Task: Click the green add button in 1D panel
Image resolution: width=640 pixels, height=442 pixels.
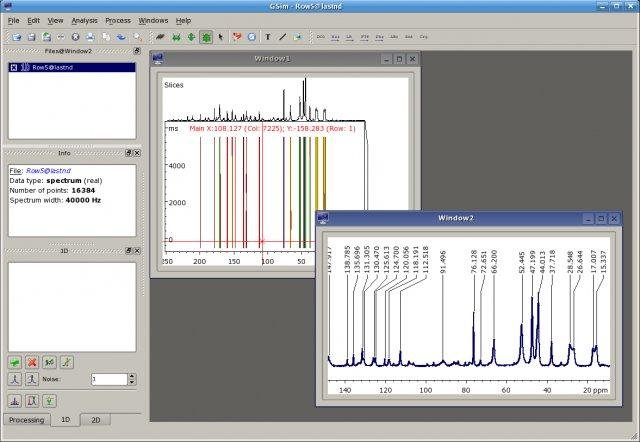Action: point(15,362)
